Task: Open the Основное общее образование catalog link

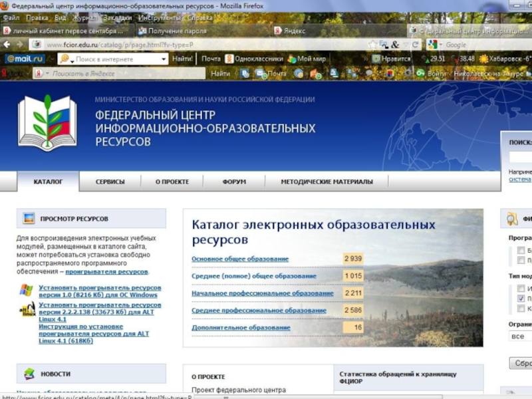Action: 240,259
